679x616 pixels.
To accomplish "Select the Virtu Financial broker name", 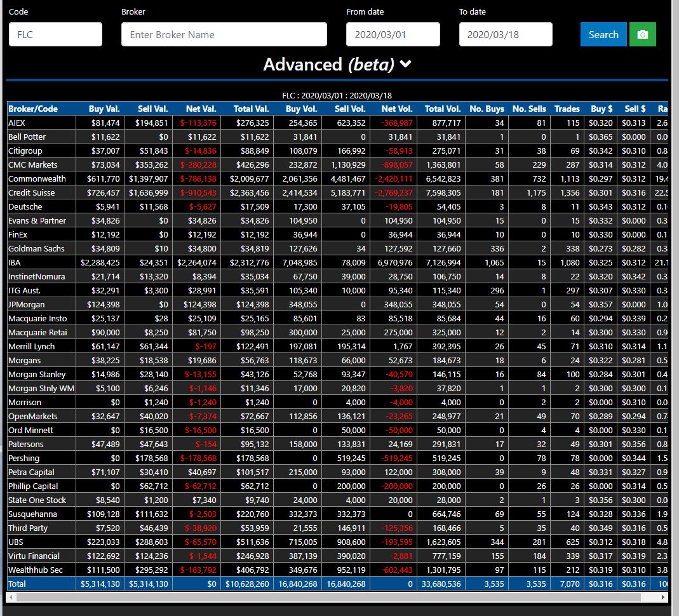I will click(34, 556).
